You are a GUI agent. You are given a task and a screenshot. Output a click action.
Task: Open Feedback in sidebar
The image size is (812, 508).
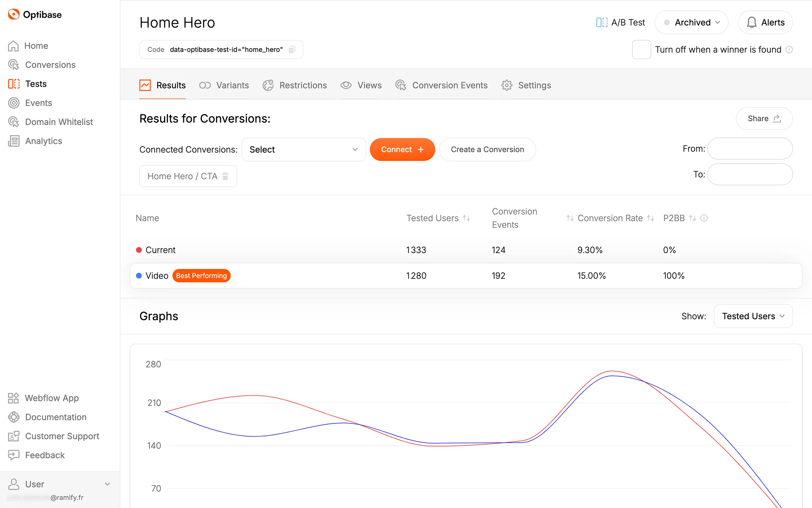coord(36,455)
